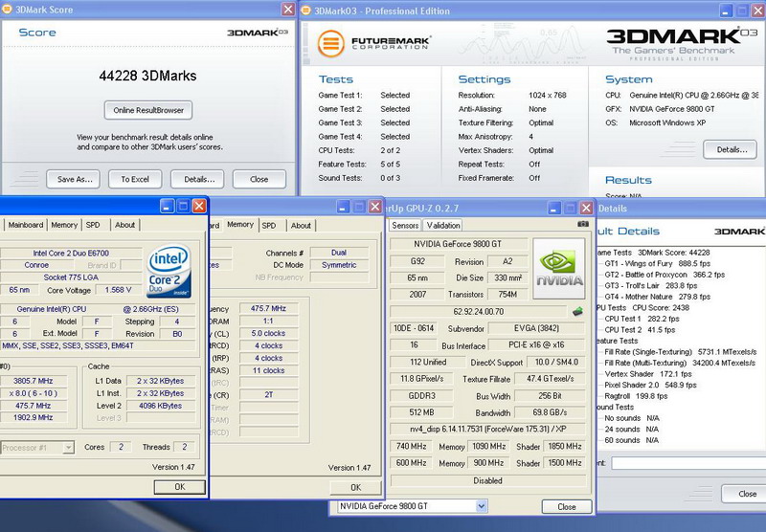The image size is (766, 532).
Task: Open the graphics card selector dropdown in GPU-Z
Action: pos(482,506)
